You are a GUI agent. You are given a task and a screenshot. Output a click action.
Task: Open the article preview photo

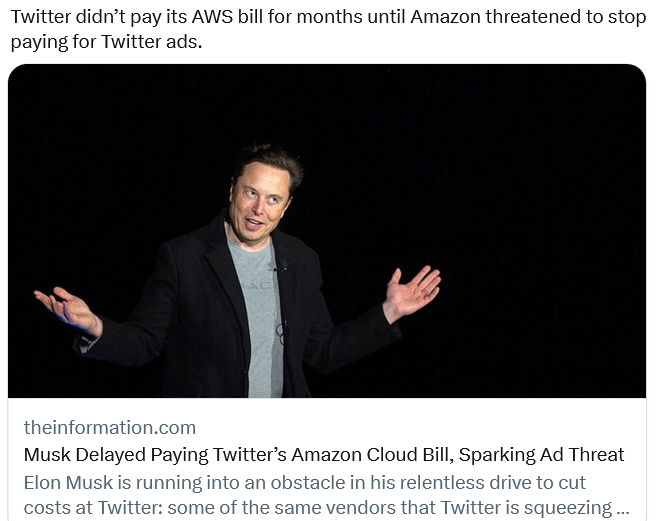pos(327,231)
